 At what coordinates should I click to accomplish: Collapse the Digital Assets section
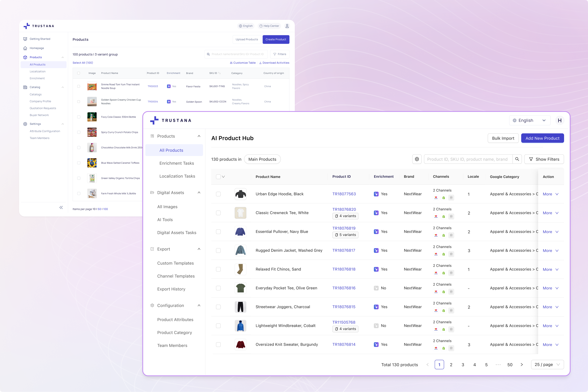click(199, 193)
